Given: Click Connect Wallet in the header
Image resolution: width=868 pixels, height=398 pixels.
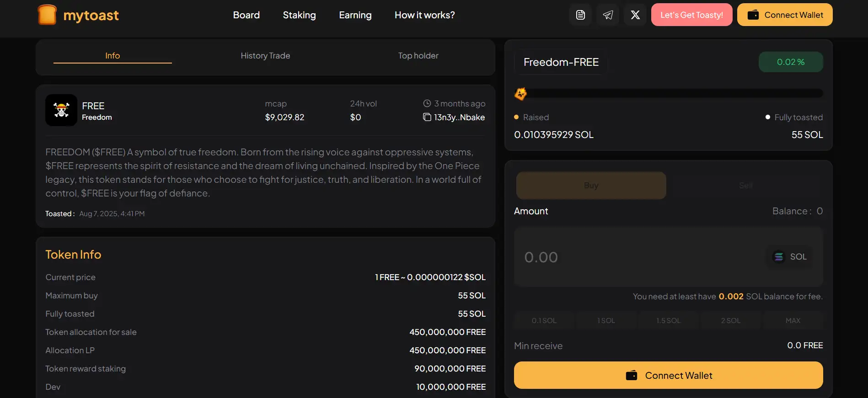Looking at the screenshot, I should tap(784, 15).
